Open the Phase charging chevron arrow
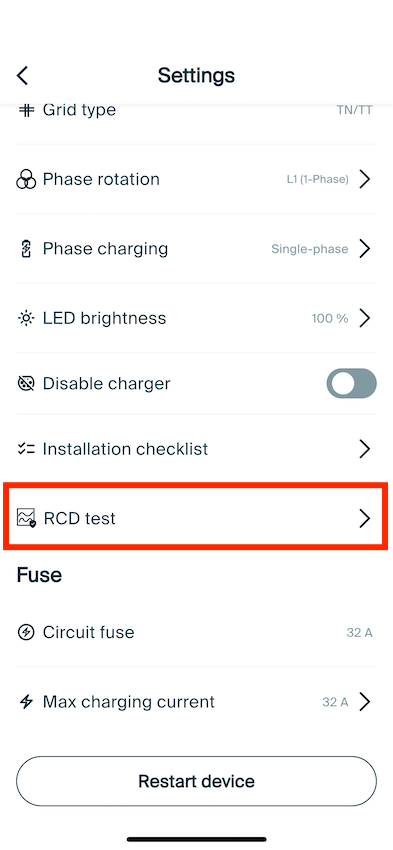The image size is (393, 850). pyautogui.click(x=365, y=249)
